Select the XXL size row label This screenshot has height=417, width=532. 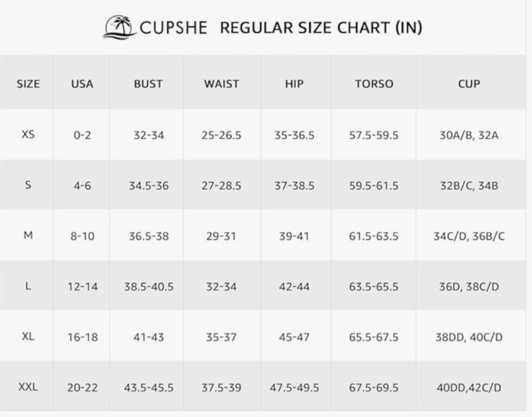tap(28, 387)
